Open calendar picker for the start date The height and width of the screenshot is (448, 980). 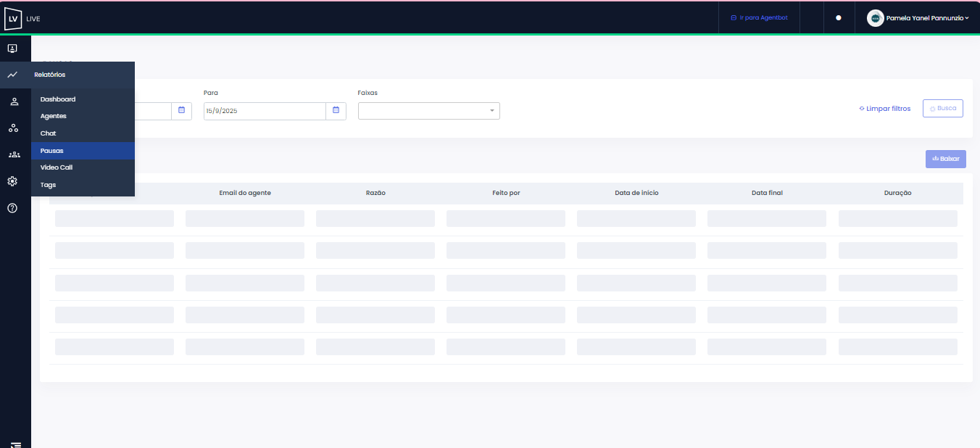[181, 111]
